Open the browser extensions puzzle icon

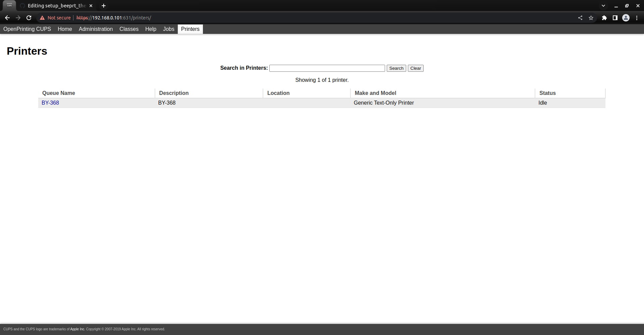(x=604, y=18)
